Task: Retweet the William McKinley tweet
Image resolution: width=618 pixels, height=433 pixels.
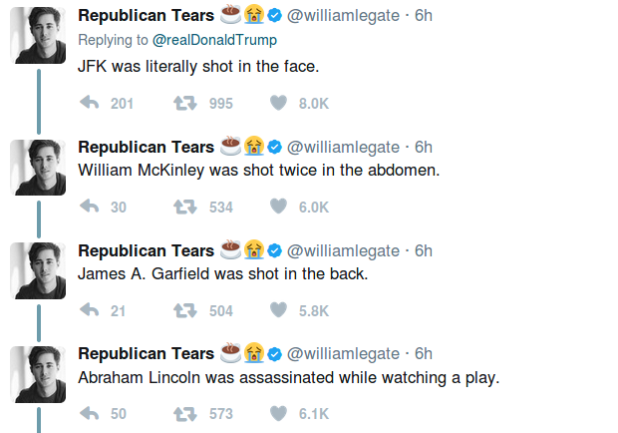Action: point(185,207)
